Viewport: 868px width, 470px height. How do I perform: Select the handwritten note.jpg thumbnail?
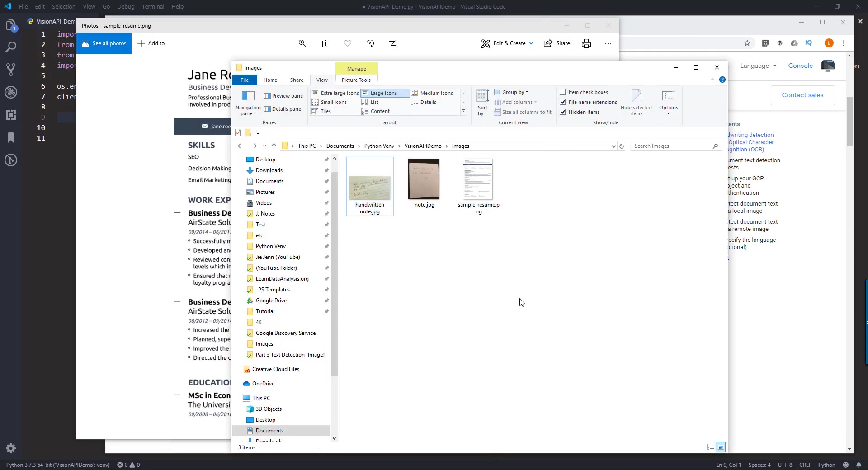[370, 186]
